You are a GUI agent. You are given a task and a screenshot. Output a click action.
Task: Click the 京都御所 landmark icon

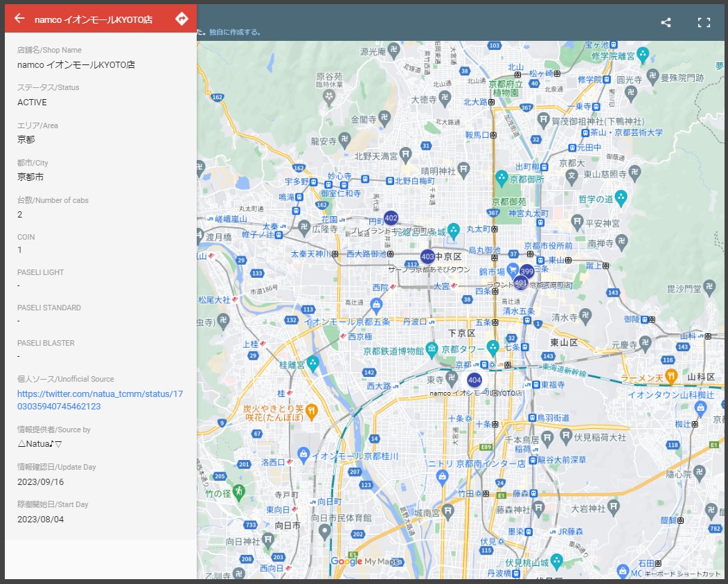pos(501,178)
